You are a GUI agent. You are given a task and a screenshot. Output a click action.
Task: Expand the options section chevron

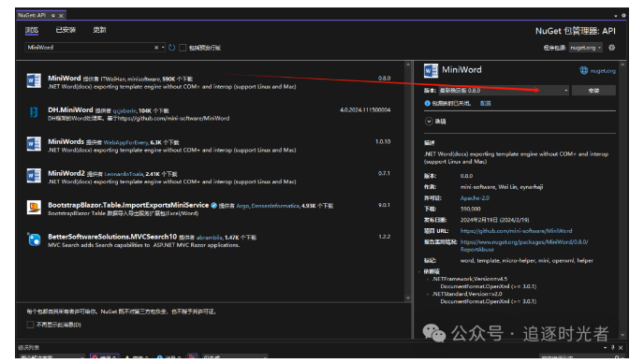coord(429,122)
